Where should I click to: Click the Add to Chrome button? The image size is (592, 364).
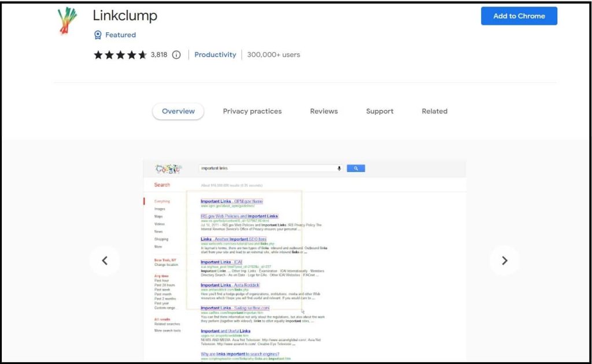[x=519, y=16]
